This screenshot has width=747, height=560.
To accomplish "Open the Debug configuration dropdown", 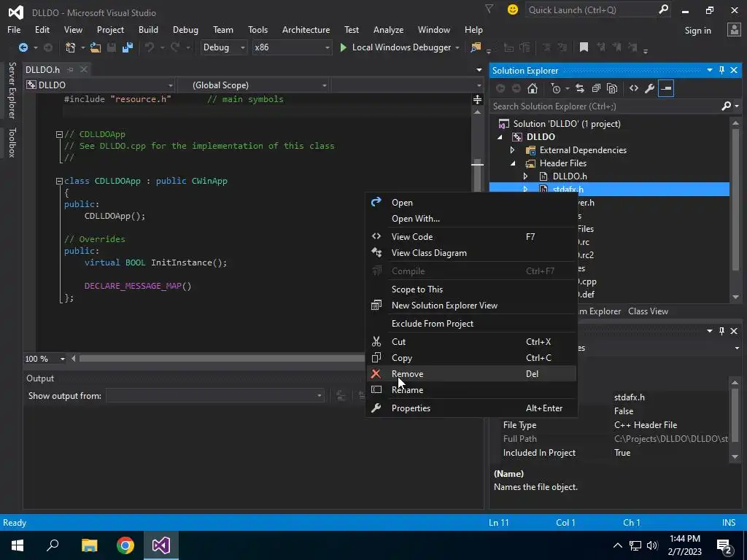I will (x=223, y=47).
